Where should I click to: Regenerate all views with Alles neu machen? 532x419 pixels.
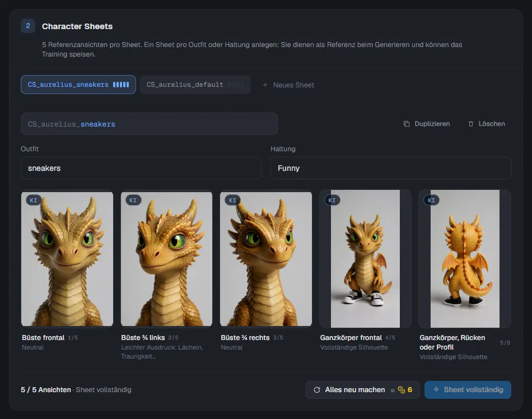[x=362, y=390]
